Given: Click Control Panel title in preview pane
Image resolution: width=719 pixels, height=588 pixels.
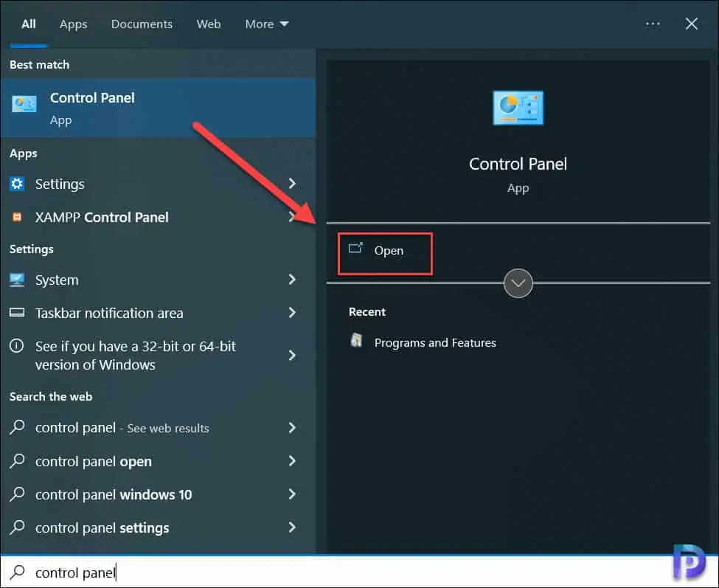Looking at the screenshot, I should click(x=518, y=164).
